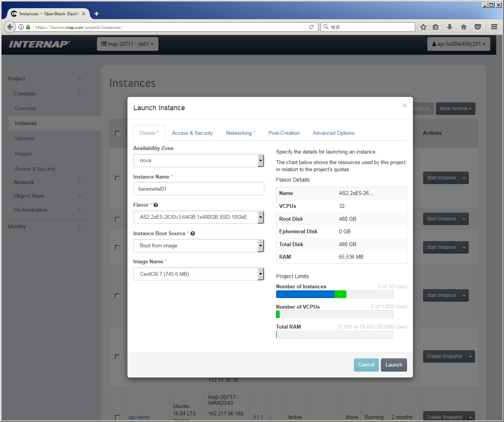Click the site information icon
The width and height of the screenshot is (504, 422).
[x=21, y=27]
